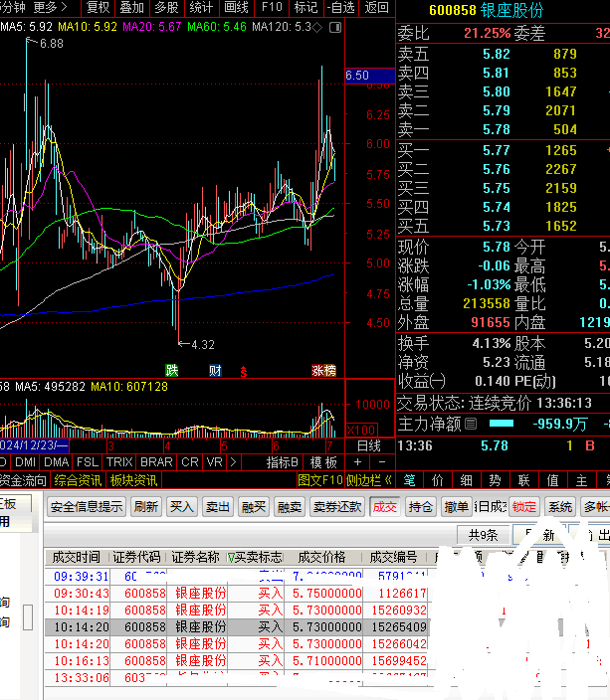Screen dimensions: 610x700
Task: Zoom in chart with the + button
Action: (x=357, y=462)
